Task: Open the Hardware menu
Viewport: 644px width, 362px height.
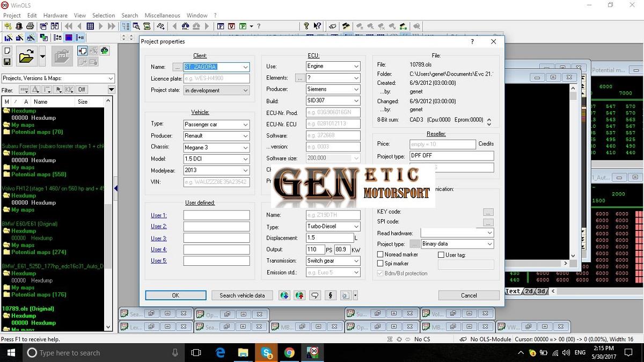Action: 55,16
